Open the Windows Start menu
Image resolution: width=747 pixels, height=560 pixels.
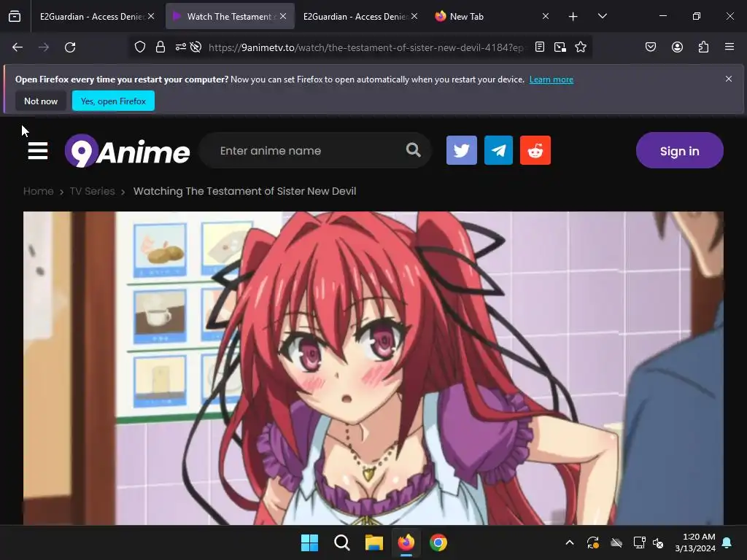pos(309,542)
